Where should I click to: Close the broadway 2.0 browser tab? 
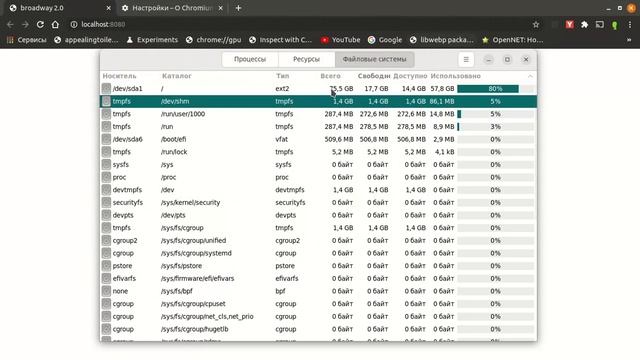(x=109, y=8)
